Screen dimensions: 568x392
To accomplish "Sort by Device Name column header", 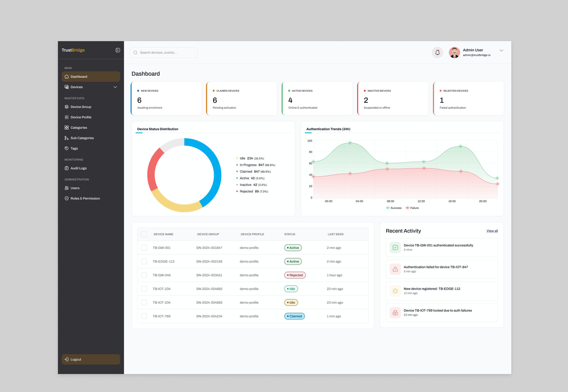I will [163, 234].
